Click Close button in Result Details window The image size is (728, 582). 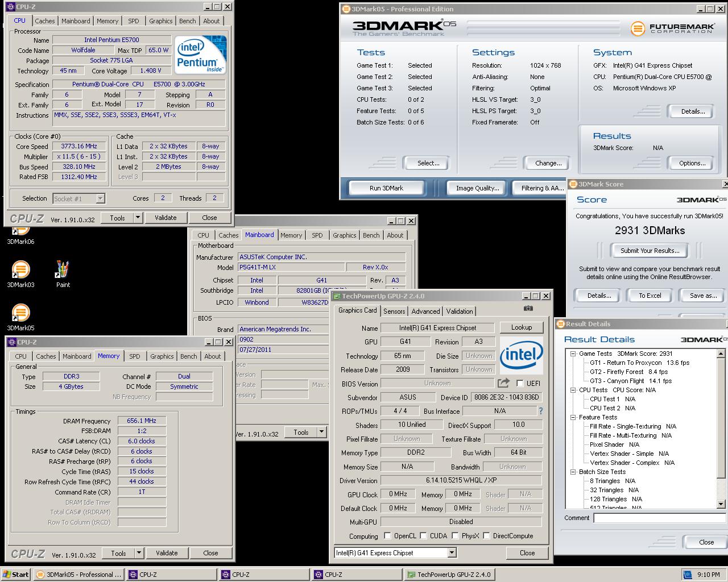(x=706, y=542)
